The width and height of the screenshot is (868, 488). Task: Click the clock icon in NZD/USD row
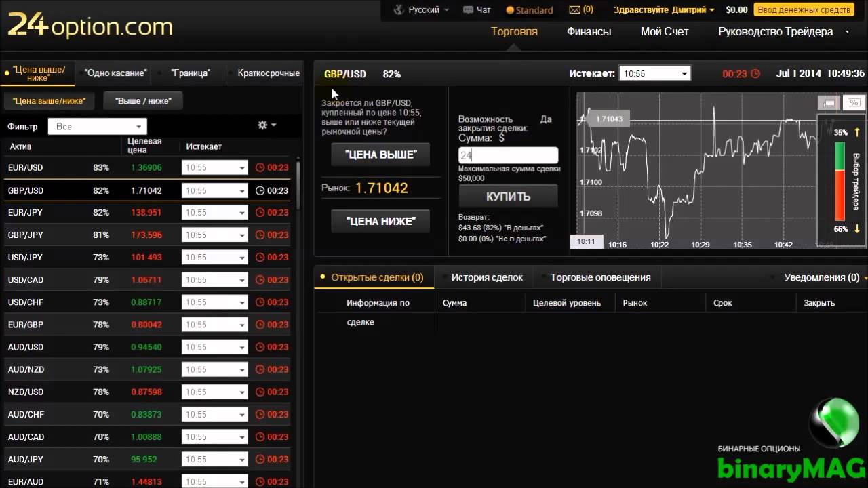pos(260,392)
